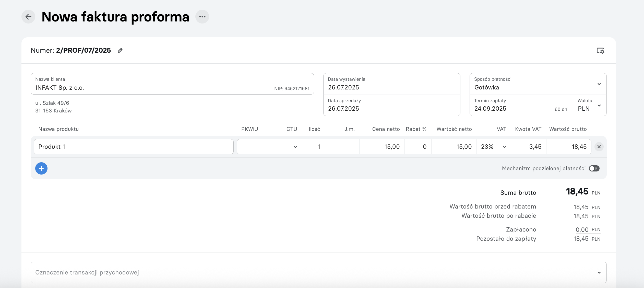The width and height of the screenshot is (644, 288).
Task: Expand Oznaczenie transakcji przychodowej dropdown
Action: (x=318, y=272)
